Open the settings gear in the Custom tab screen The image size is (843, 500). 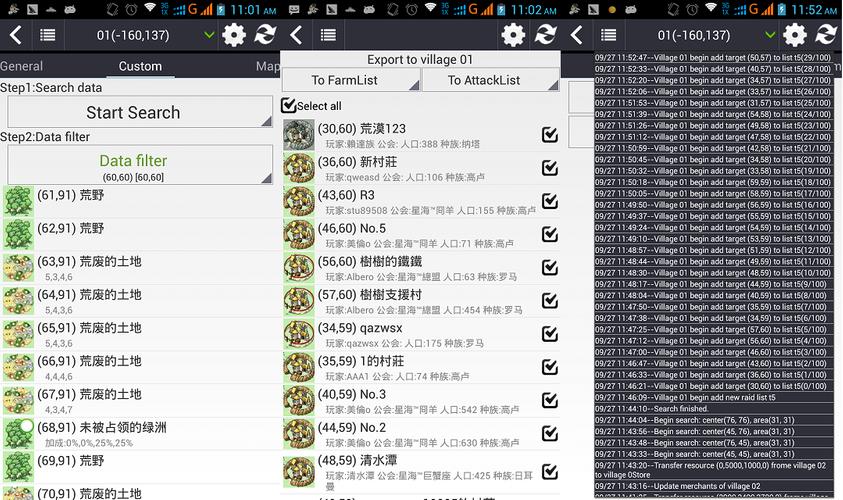pyautogui.click(x=234, y=35)
